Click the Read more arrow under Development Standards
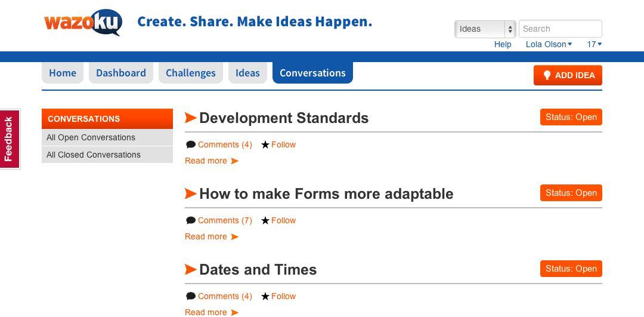The width and height of the screenshot is (644, 317). [x=234, y=161]
